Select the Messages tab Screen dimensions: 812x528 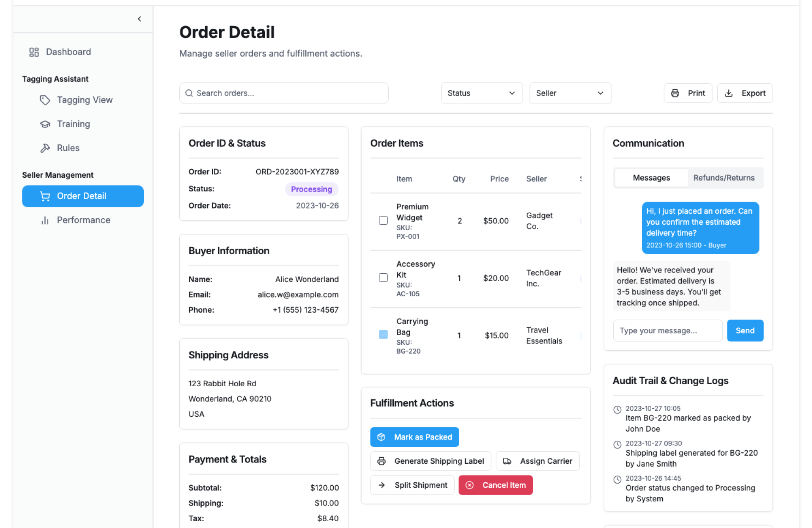click(651, 178)
